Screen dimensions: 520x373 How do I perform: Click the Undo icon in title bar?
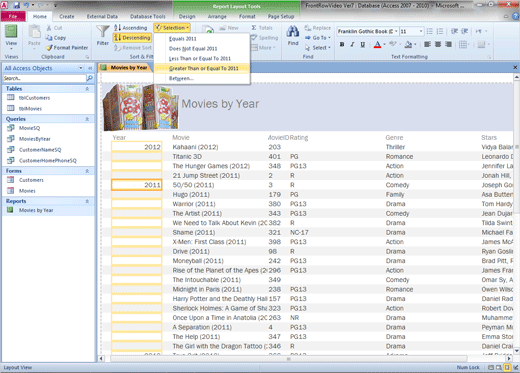coord(26,5)
